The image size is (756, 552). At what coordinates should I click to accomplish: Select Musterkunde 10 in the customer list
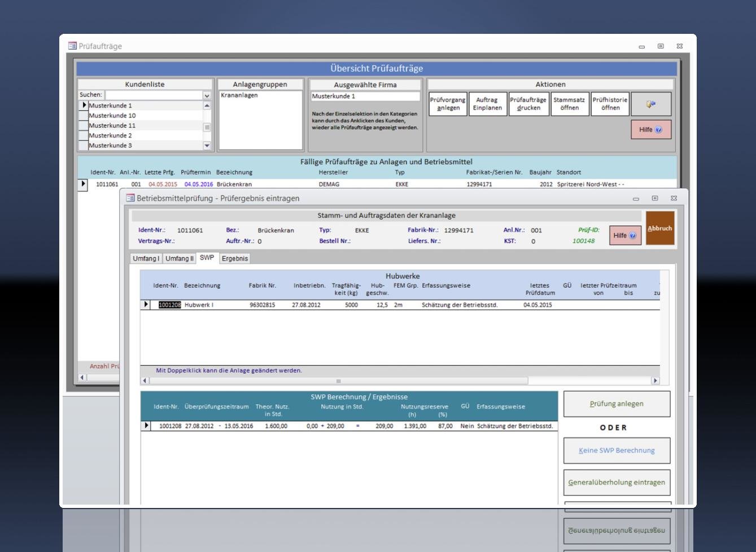(x=112, y=116)
